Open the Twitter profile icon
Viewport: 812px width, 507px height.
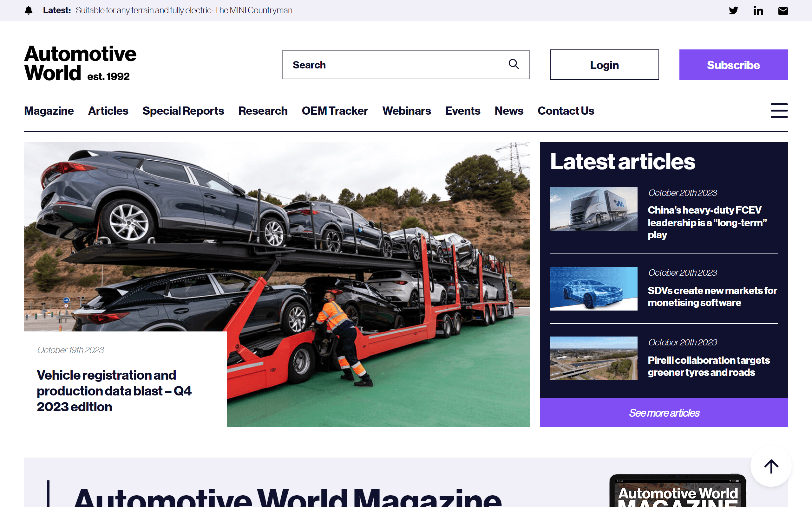(733, 10)
